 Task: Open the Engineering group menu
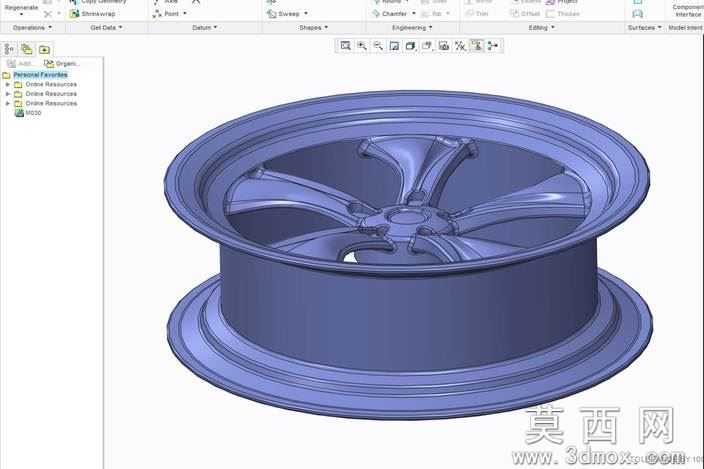point(412,28)
